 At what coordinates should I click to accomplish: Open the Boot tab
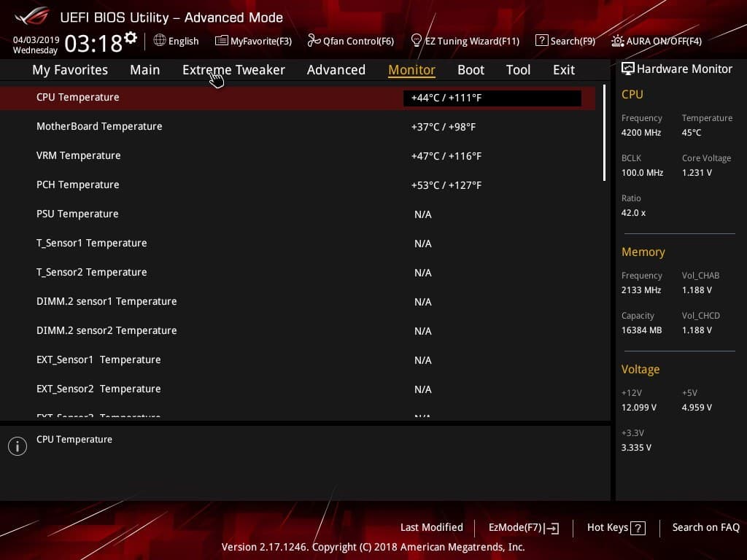coord(471,70)
